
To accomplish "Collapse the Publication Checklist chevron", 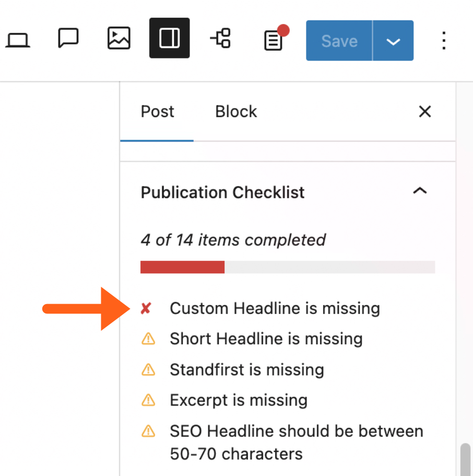I will click(420, 191).
